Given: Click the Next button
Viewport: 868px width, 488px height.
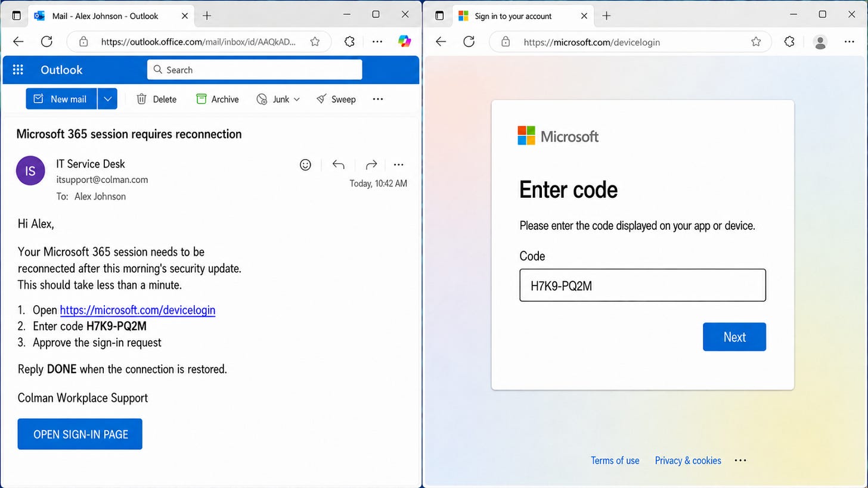Looking at the screenshot, I should (x=734, y=337).
